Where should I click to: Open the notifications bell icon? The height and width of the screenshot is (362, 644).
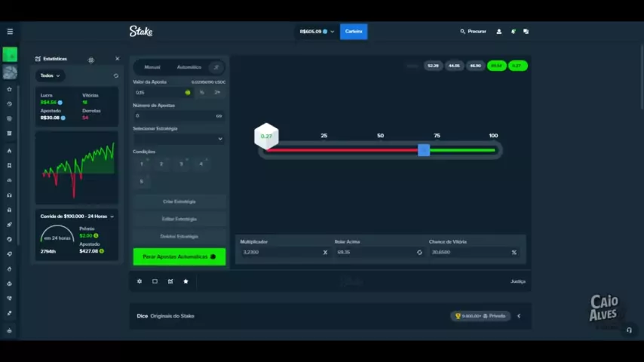pyautogui.click(x=513, y=32)
